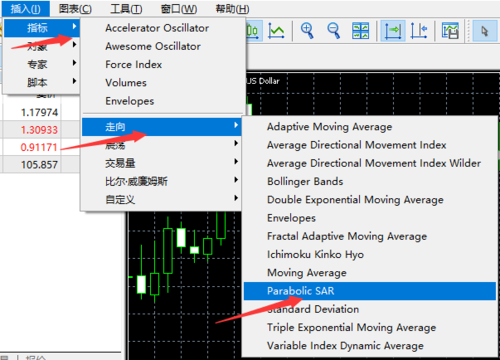Image resolution: width=500 pixels, height=360 pixels.
Task: Expand the 指标 submenu
Action: coord(42,28)
